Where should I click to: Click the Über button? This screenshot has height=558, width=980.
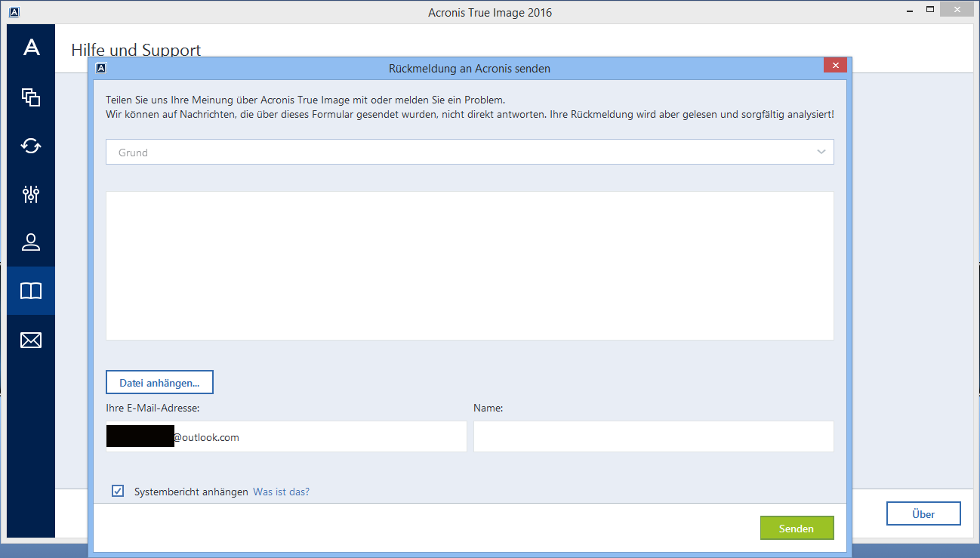923,514
